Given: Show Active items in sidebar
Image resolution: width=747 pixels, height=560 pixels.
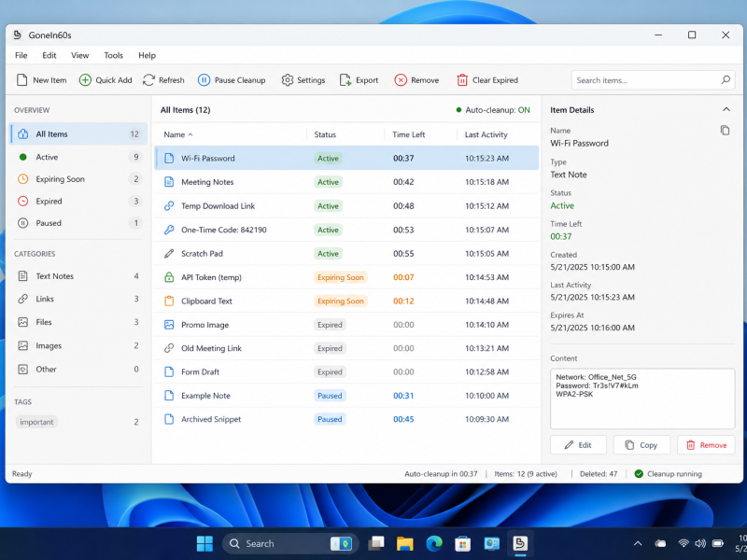Looking at the screenshot, I should click(x=78, y=157).
